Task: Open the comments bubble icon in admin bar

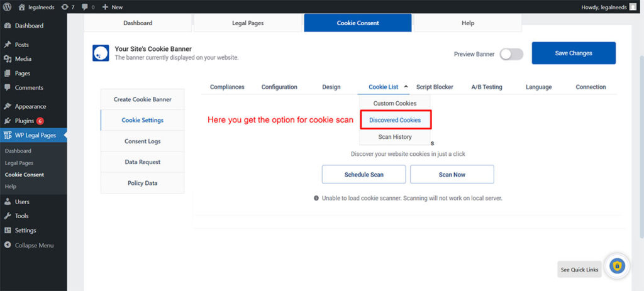Action: pyautogui.click(x=84, y=7)
